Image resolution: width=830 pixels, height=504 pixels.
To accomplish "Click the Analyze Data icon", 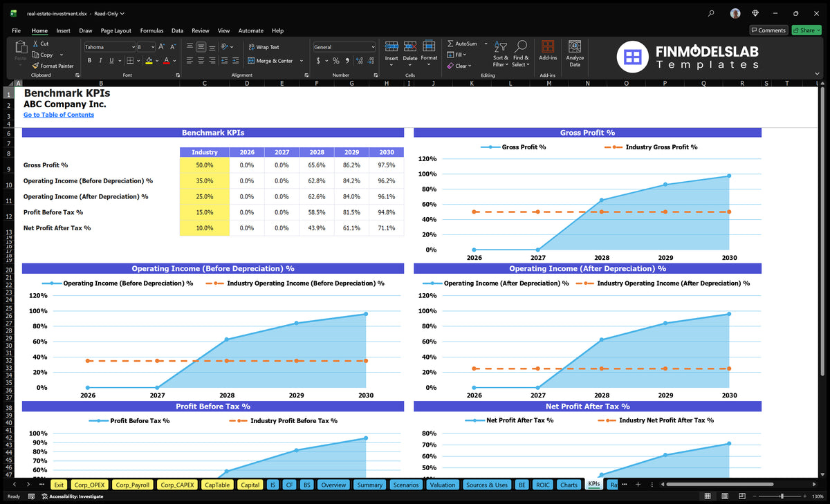I will (575, 46).
